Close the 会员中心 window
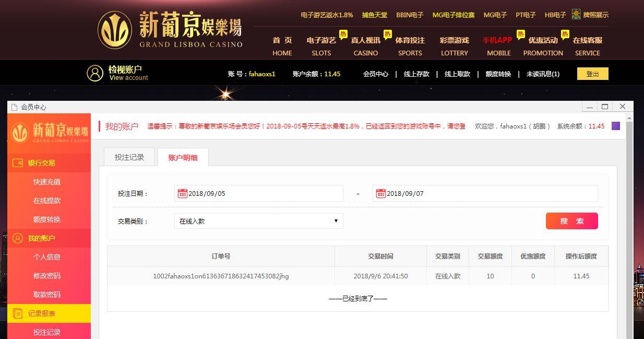This screenshot has width=644, height=339. tap(622, 107)
